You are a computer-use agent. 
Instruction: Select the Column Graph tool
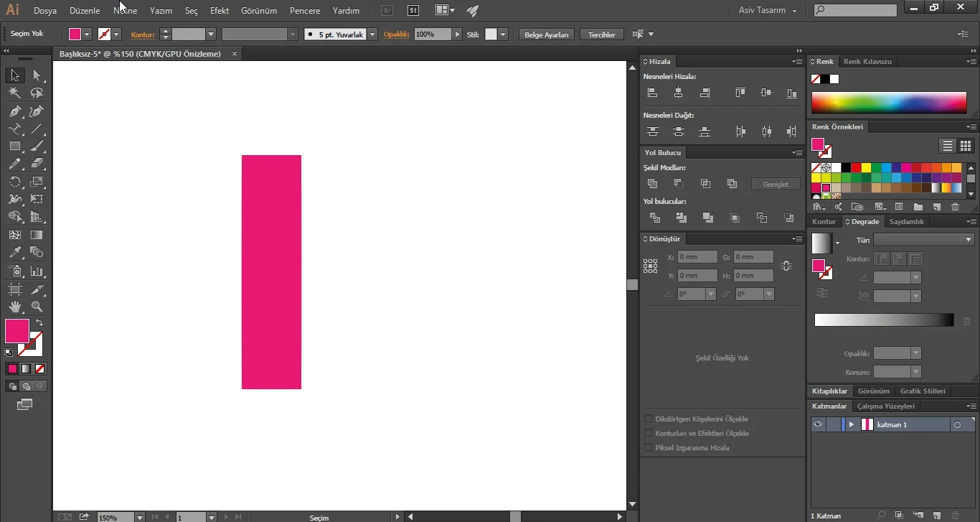[37, 271]
